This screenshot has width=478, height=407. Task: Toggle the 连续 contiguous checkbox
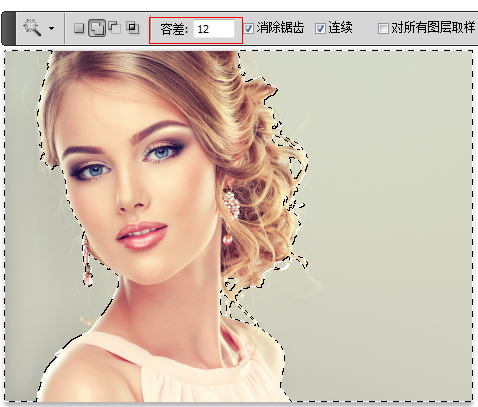coord(320,29)
